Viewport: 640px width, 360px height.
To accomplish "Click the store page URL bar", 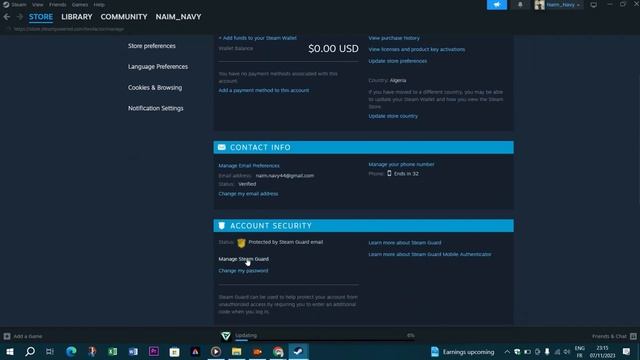I will 69,29.
